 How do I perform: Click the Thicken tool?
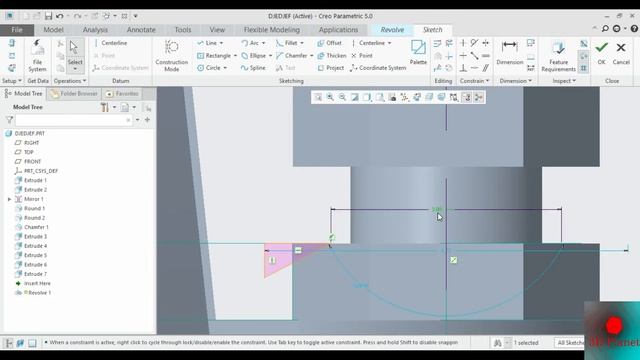pos(332,56)
